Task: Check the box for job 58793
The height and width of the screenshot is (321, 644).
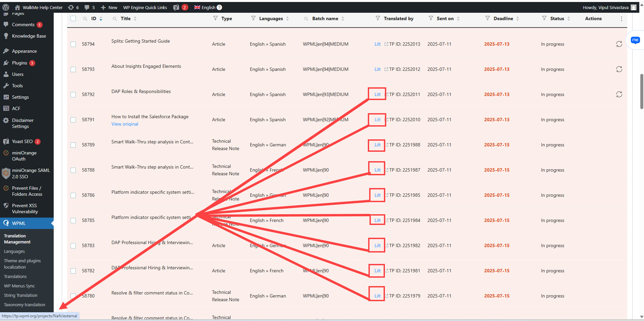Action: (x=73, y=70)
